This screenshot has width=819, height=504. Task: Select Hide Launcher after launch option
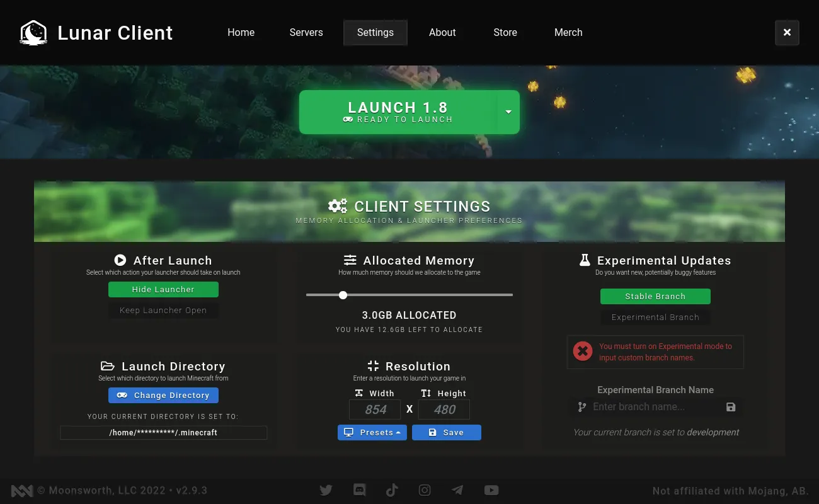163,290
